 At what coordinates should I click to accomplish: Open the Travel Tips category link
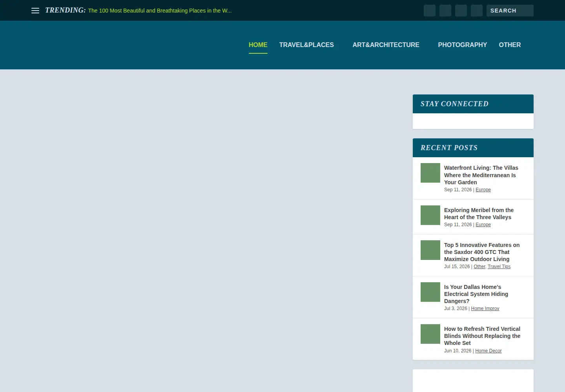(x=499, y=267)
